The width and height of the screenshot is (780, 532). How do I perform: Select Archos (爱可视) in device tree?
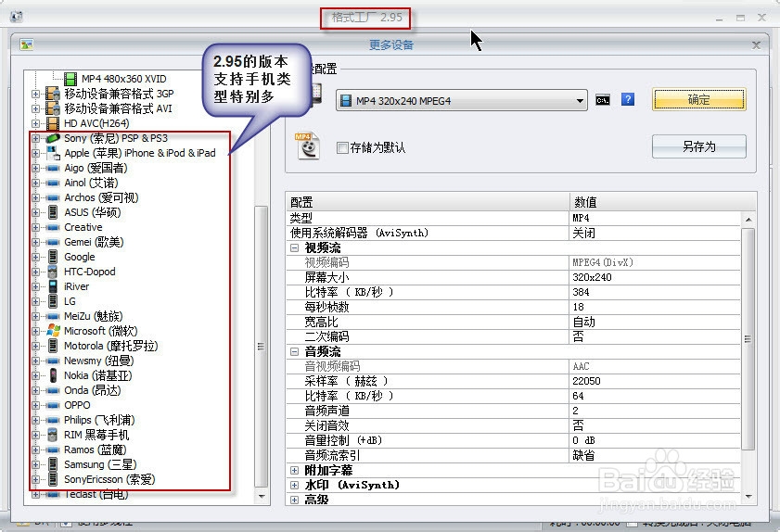click(101, 198)
